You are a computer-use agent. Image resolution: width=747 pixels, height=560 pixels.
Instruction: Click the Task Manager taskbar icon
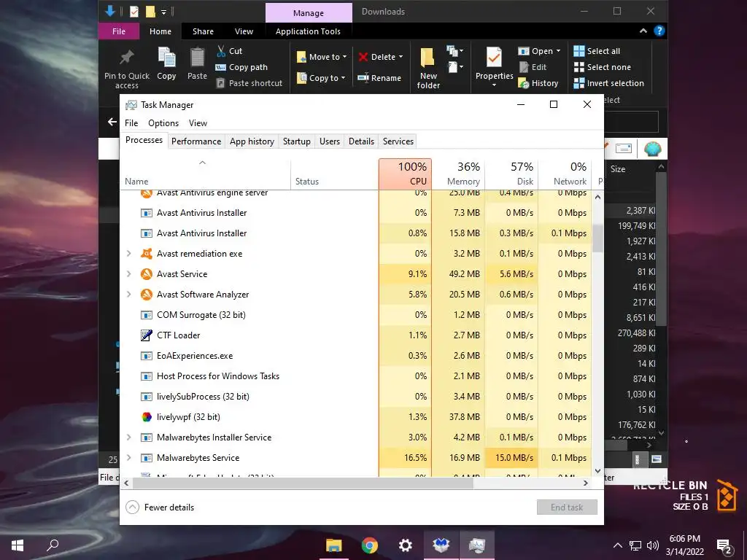pyautogui.click(x=477, y=545)
